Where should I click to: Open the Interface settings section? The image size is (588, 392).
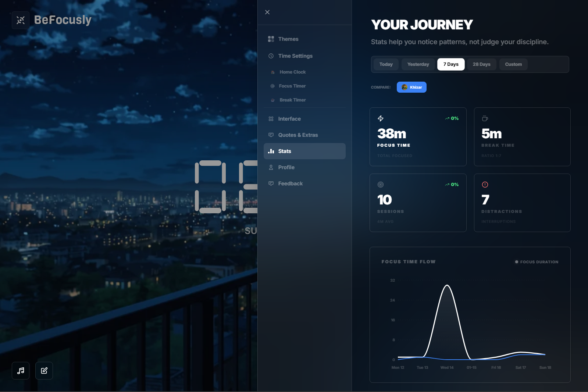[304, 119]
